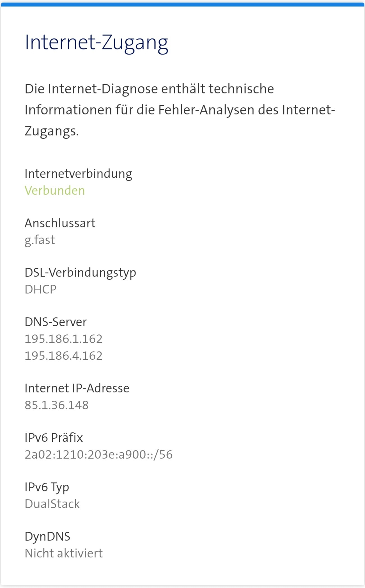Select the g.fast connection value

pyautogui.click(x=40, y=240)
